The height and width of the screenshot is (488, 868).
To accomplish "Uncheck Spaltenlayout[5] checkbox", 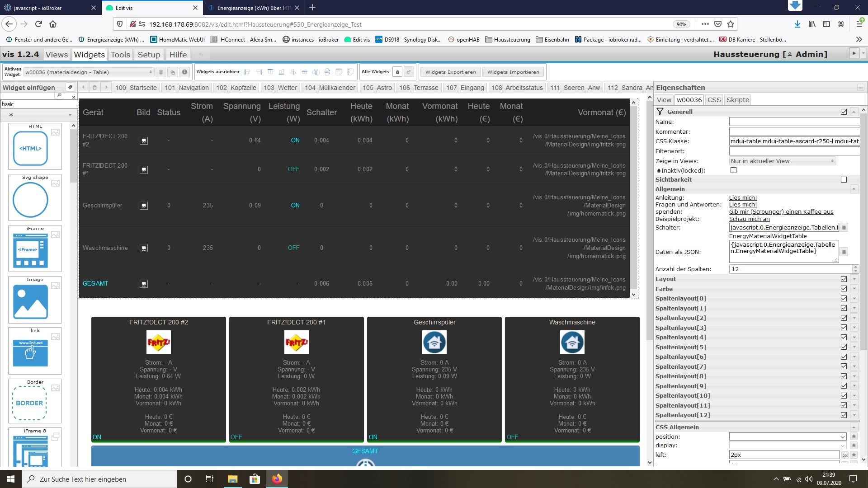I will tap(844, 347).
